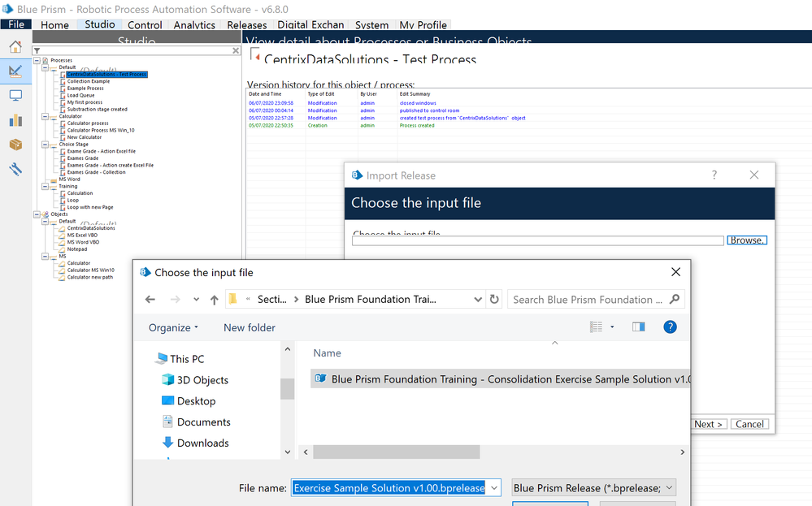Clear the tree filter with X

click(236, 50)
